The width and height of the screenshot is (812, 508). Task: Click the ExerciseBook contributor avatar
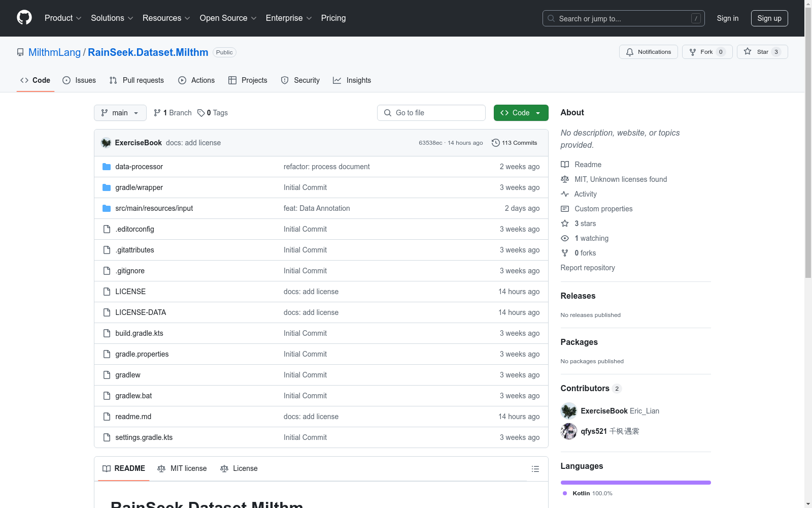tap(569, 411)
